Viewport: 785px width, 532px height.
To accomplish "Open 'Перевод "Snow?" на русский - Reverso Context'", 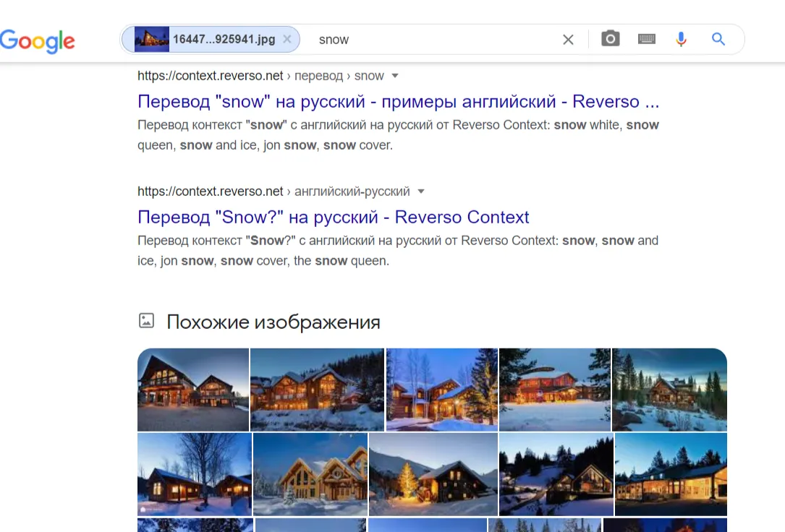I will pos(334,217).
